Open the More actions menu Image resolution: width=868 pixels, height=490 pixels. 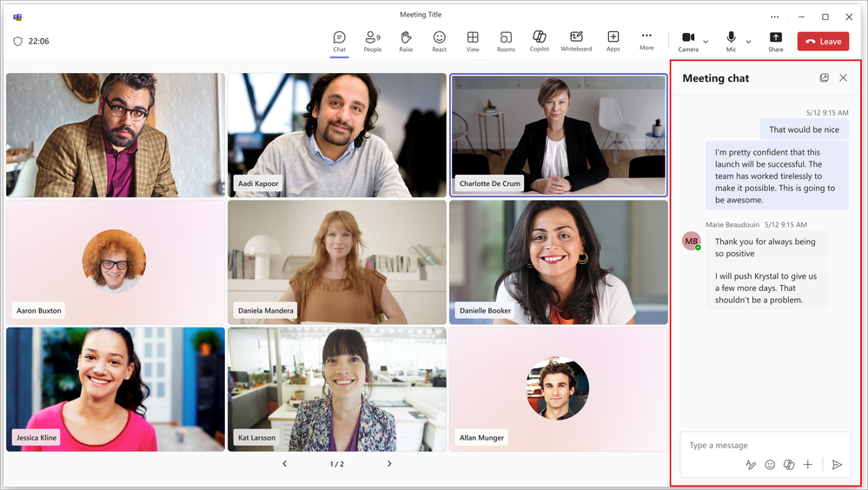point(646,42)
